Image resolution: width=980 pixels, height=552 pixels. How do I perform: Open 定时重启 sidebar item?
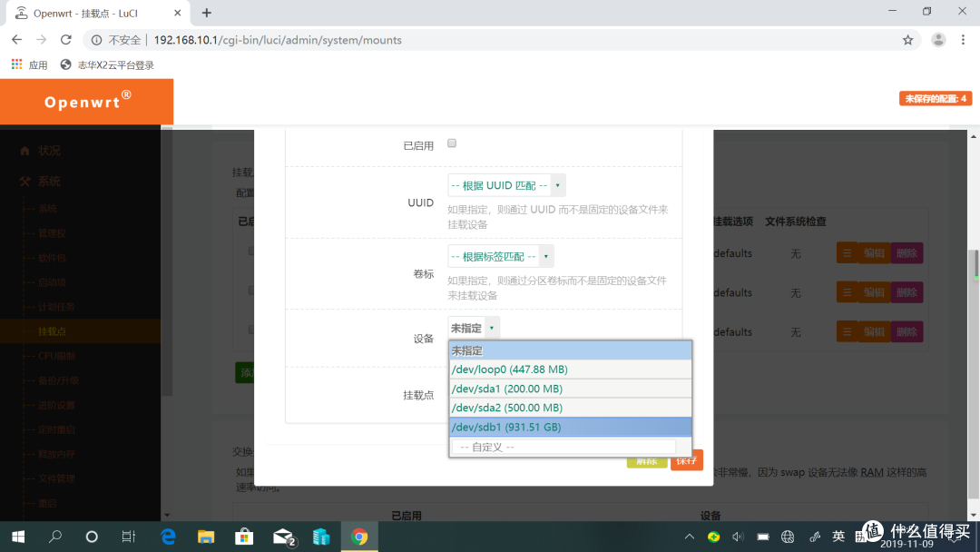click(56, 429)
